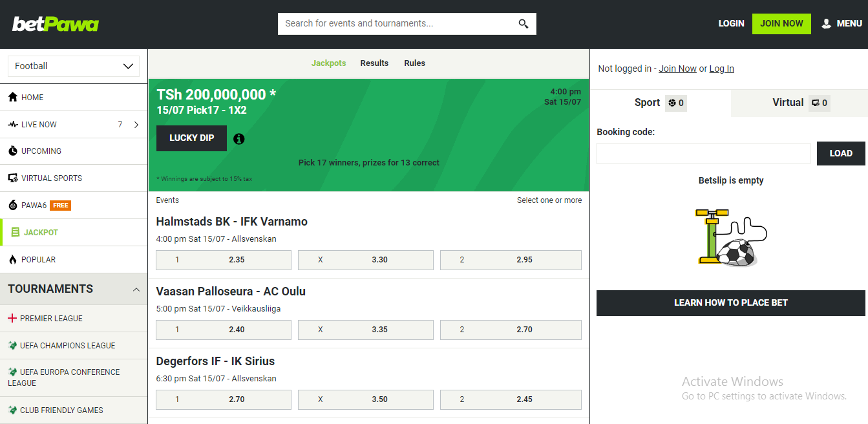This screenshot has width=868, height=424.
Task: Click the Home house icon
Action: [x=13, y=97]
